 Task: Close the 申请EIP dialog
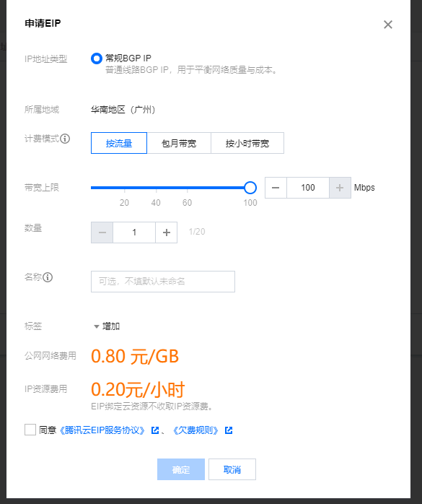coord(388,25)
